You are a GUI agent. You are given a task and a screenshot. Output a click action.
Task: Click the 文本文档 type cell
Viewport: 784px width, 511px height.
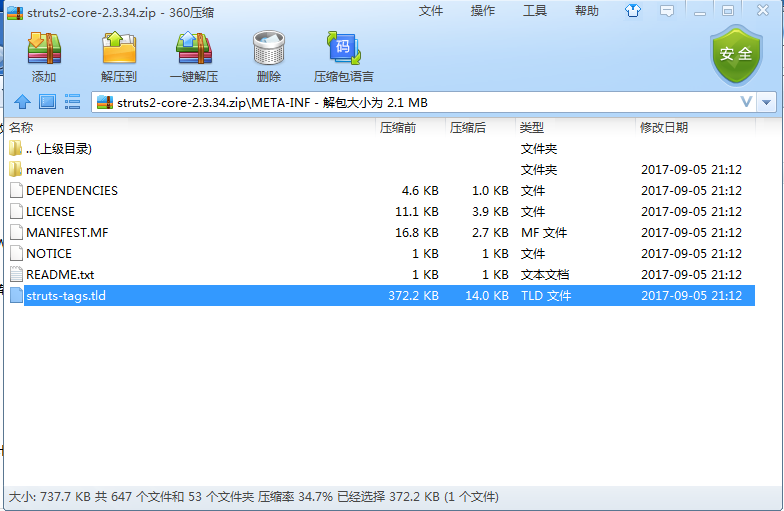(545, 274)
